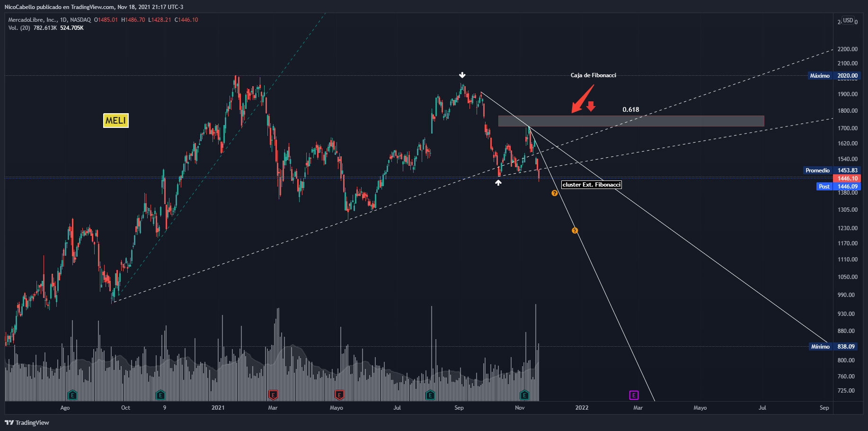The width and height of the screenshot is (868, 431).
Task: Click the 725.00 price axis value
Action: click(846, 391)
